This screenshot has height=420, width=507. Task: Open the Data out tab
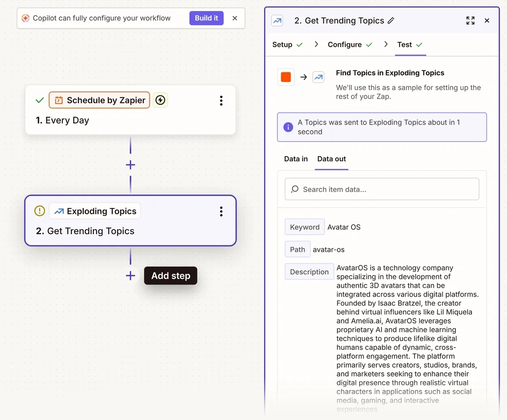(332, 159)
